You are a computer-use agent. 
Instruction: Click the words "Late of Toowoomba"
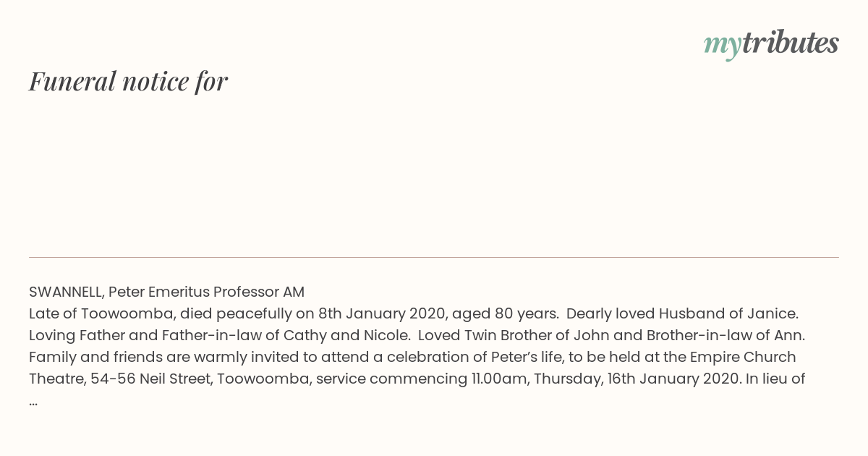point(100,313)
